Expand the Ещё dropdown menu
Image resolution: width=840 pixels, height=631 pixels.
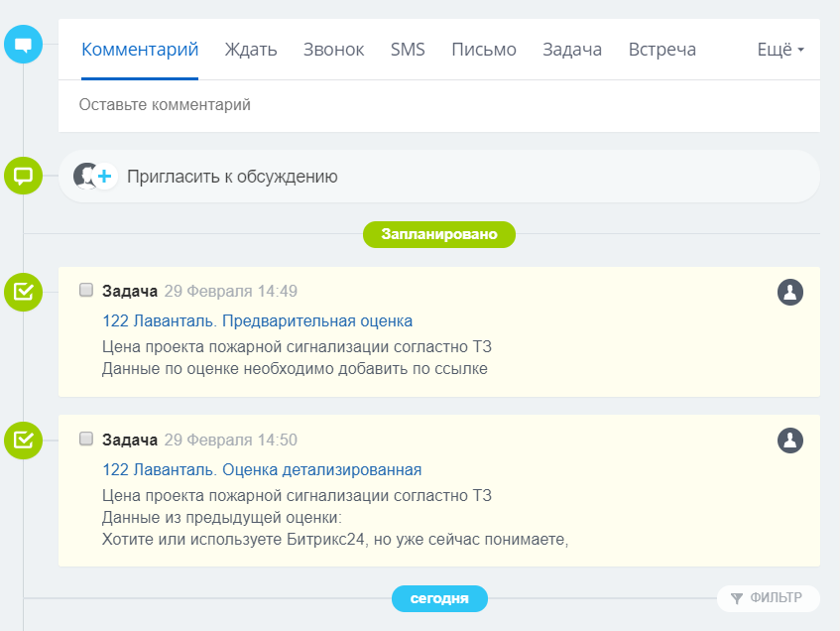780,50
